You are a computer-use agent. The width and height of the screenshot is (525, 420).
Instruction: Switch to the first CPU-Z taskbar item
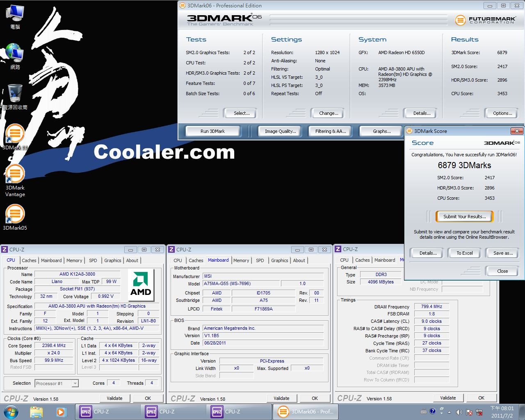coord(108,412)
